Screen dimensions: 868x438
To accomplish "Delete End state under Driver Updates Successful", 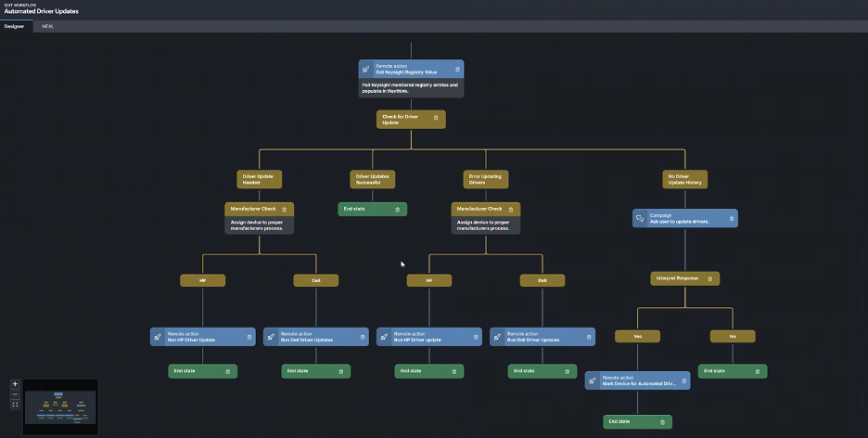I will [398, 210].
